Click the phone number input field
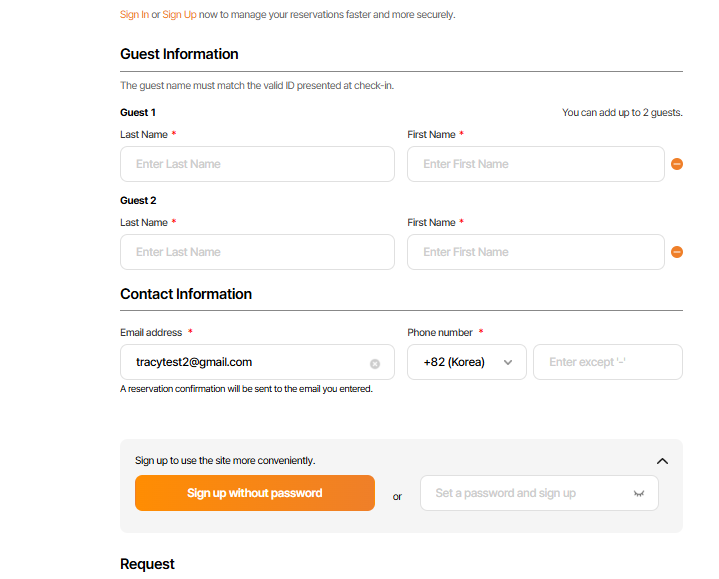 pyautogui.click(x=608, y=362)
